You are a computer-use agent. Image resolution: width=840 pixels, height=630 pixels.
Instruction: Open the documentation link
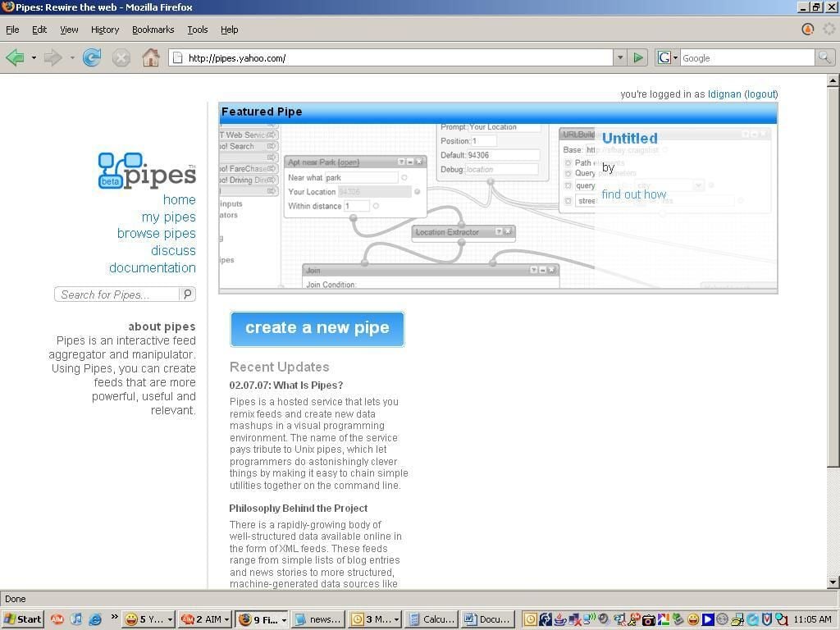coord(152,268)
